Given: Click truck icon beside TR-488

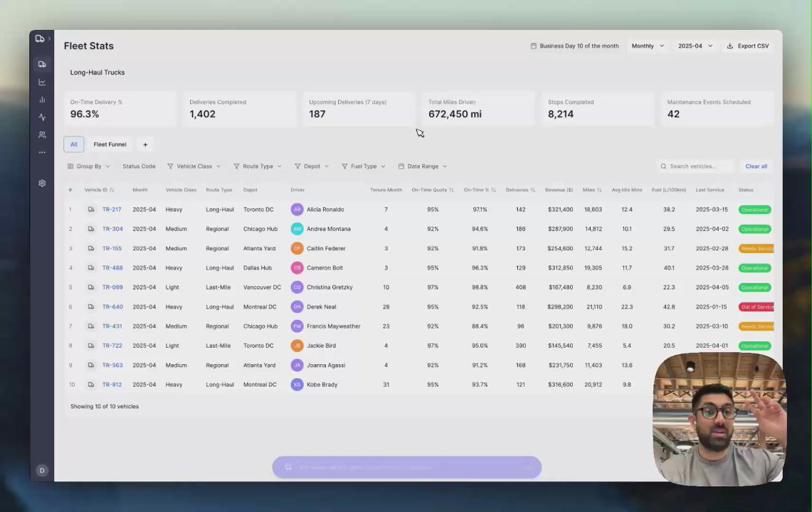Looking at the screenshot, I should pyautogui.click(x=90, y=267).
